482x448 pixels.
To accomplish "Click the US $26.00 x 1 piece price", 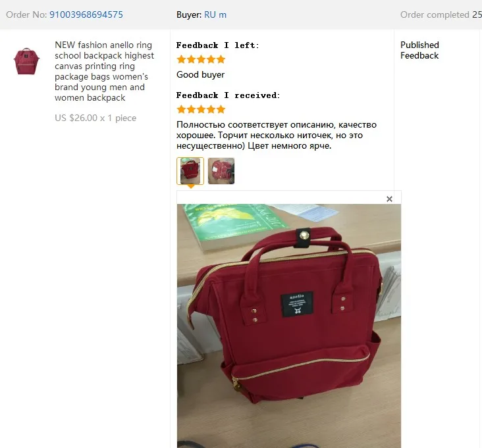I will tap(95, 118).
